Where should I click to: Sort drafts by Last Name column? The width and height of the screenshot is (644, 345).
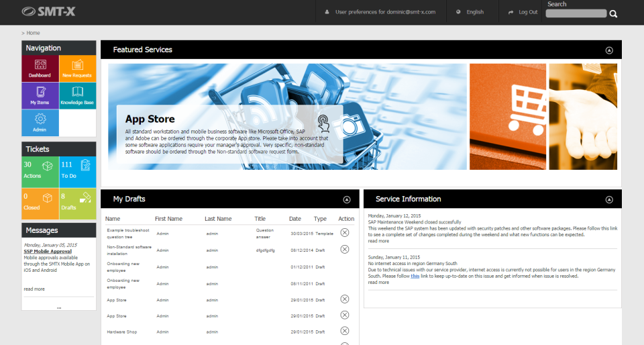(x=218, y=219)
